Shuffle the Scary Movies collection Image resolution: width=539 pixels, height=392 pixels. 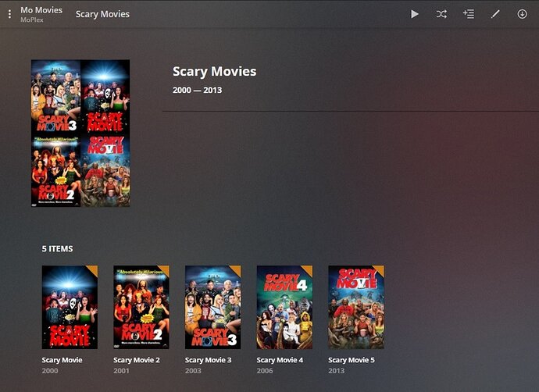pos(441,14)
